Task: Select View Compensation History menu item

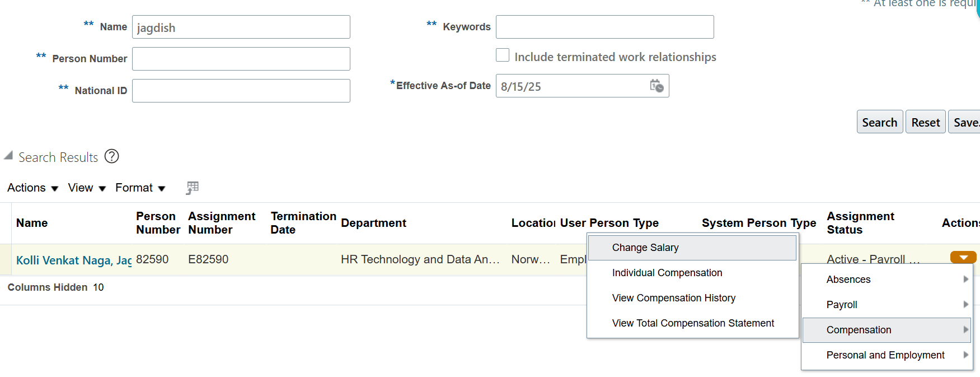Action: click(x=692, y=298)
